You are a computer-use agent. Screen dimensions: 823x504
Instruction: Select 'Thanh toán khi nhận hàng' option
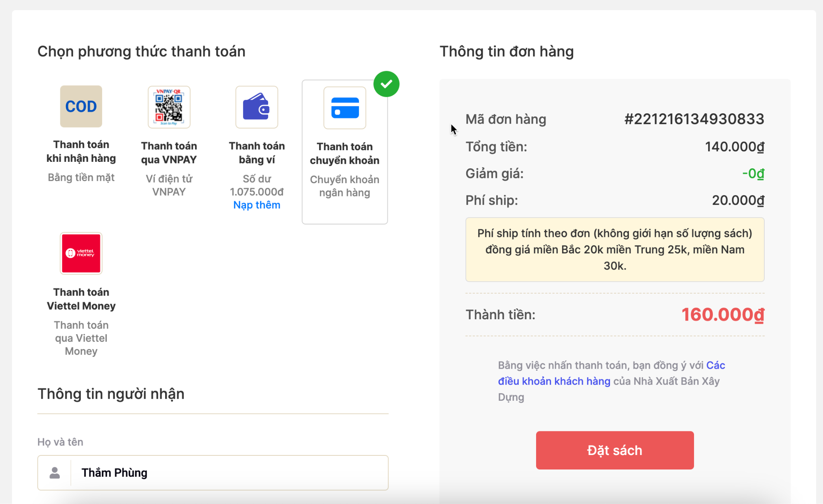tap(81, 151)
